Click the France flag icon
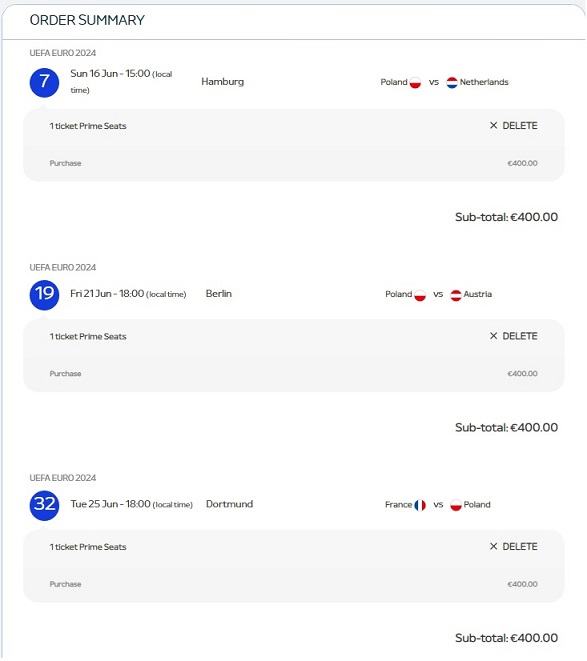Screen dimensions: 587x661 click(420, 505)
